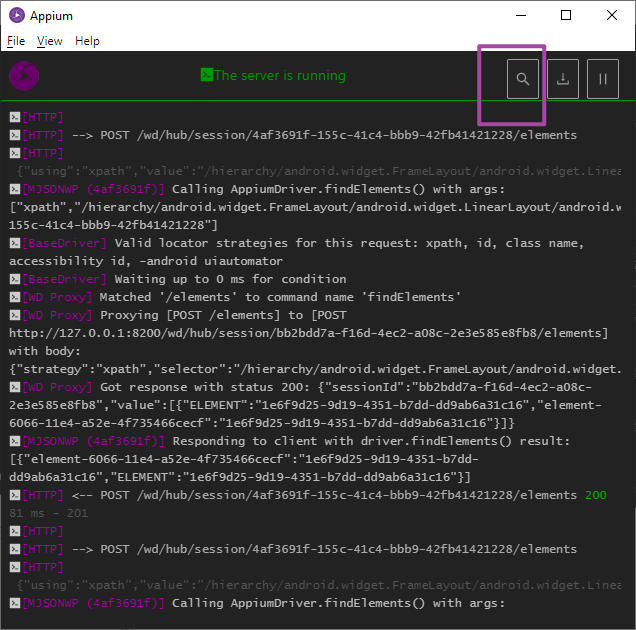Click the 127.0.0.1:8200 proxy URL line

click(309, 333)
